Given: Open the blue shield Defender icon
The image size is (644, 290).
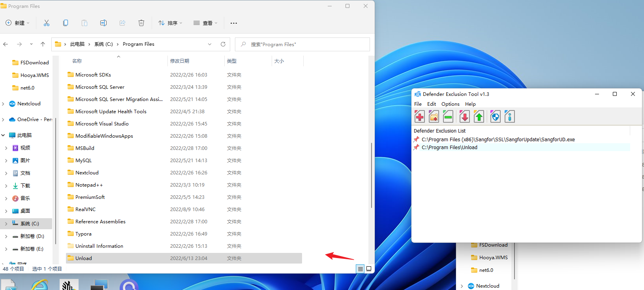Looking at the screenshot, I should coord(495,116).
